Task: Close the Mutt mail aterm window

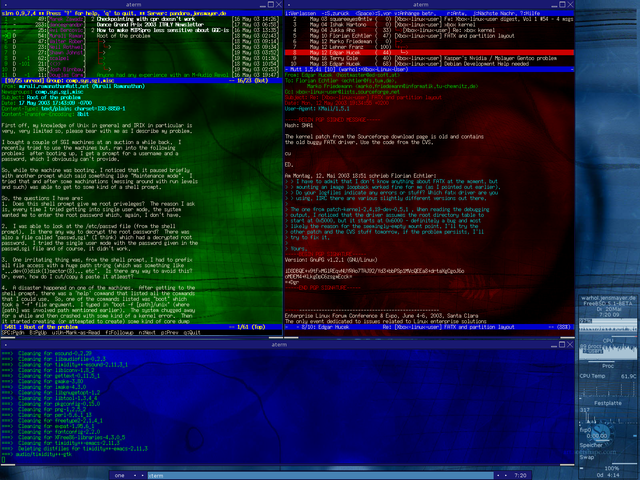Action: click(x=570, y=4)
